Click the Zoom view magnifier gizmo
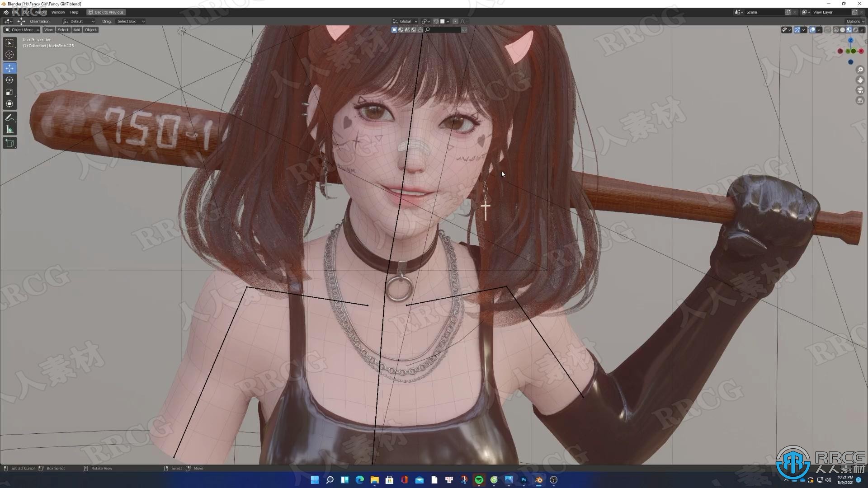868x488 pixels. (860, 70)
